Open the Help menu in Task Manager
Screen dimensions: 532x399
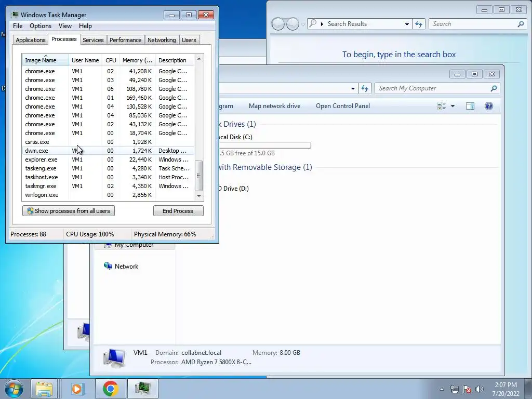(85, 26)
